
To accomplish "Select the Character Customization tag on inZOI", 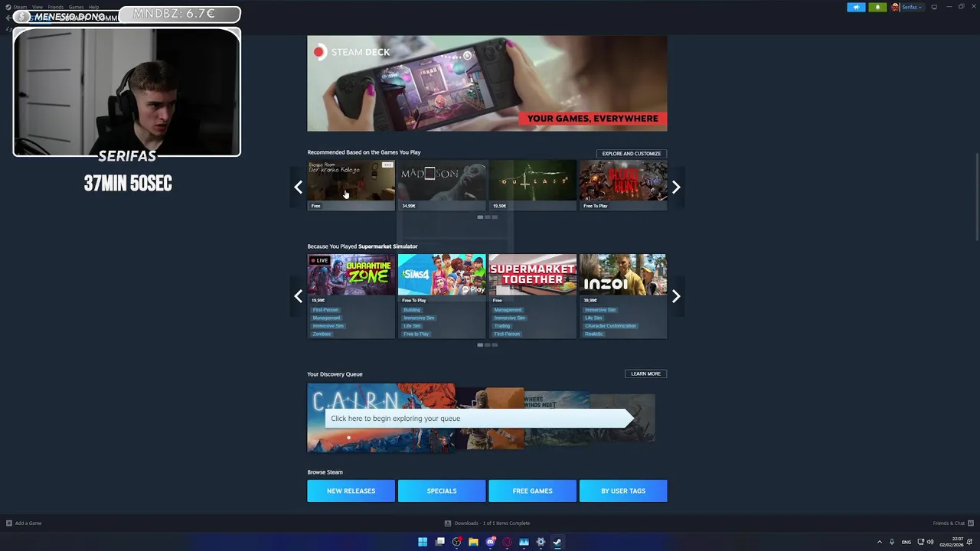I will point(610,326).
